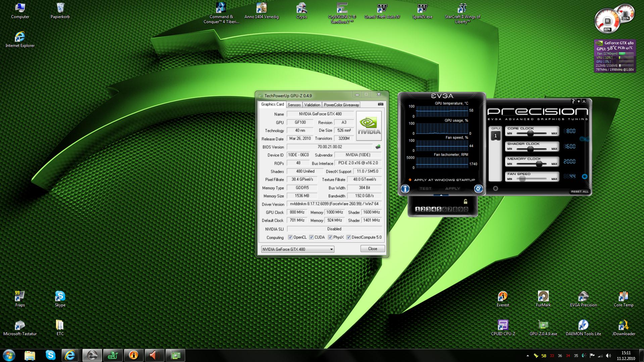Screen dimensions: 644x362
Task: Click the Close button in GPU-Z
Action: pyautogui.click(x=373, y=249)
